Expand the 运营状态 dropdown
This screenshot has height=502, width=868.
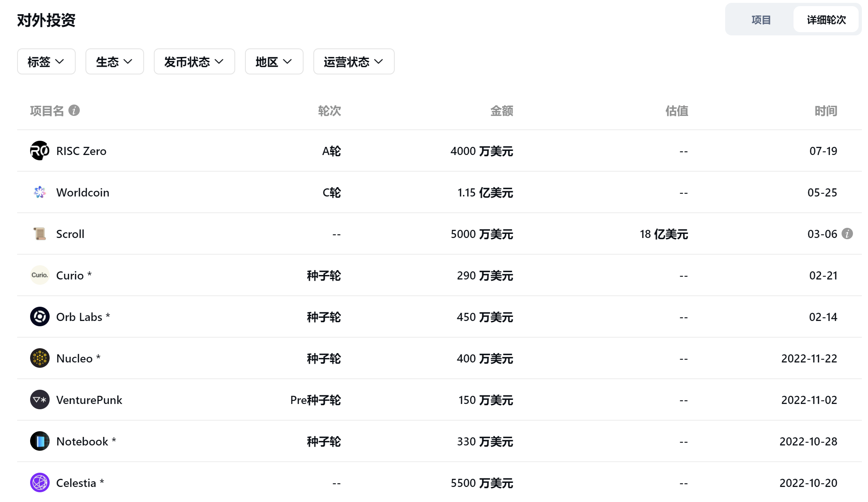pos(354,62)
